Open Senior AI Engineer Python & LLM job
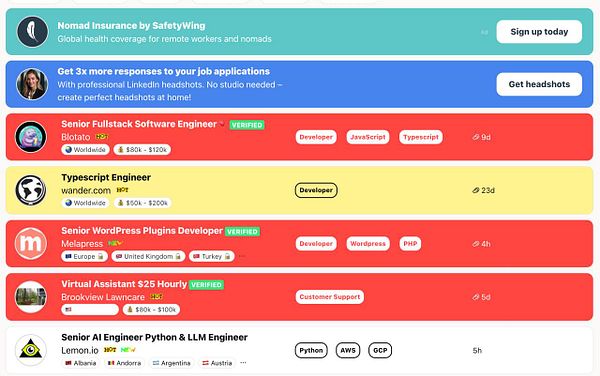The height and width of the screenshot is (376, 600). [154, 337]
